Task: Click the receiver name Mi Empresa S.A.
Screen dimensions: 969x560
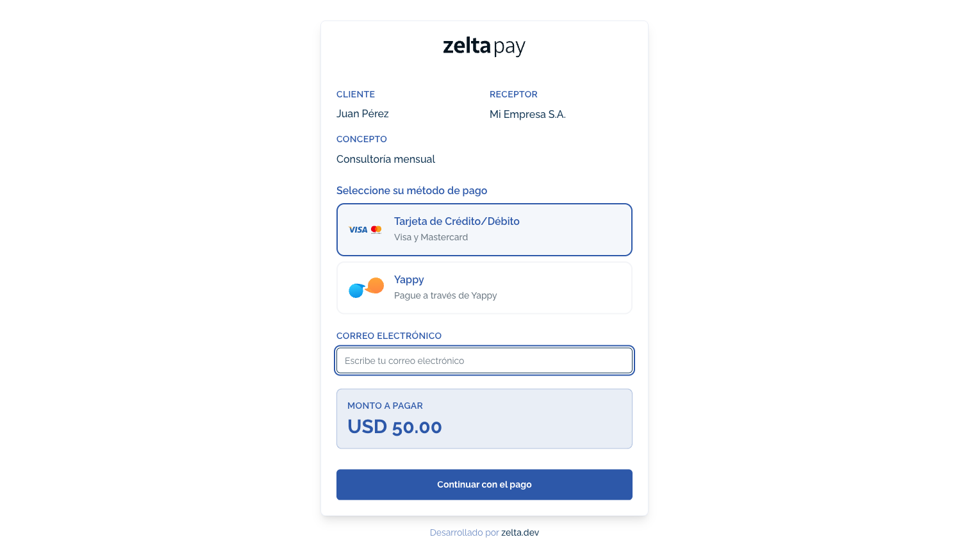Action: (527, 114)
